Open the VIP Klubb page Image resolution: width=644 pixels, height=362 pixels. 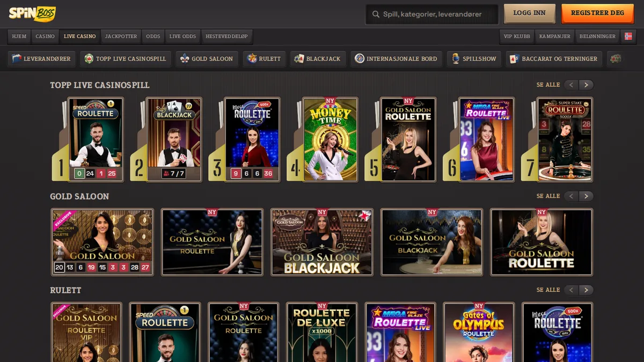[517, 36]
